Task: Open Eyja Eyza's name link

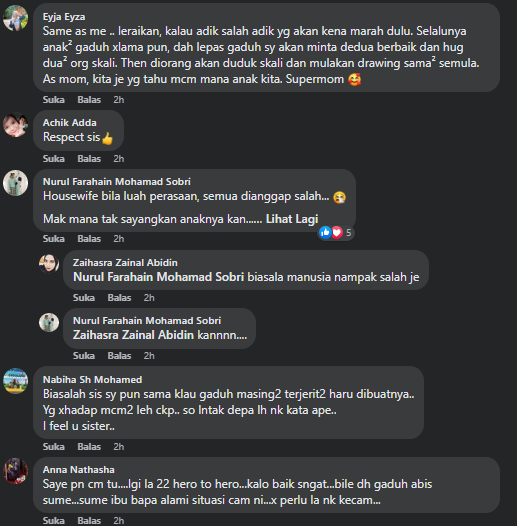Action: coord(64,17)
